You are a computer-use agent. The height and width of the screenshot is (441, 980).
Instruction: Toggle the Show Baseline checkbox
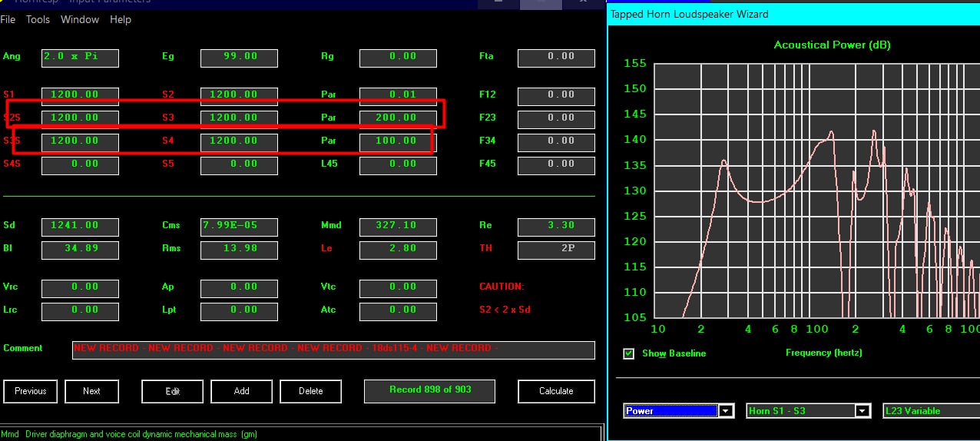pos(629,353)
